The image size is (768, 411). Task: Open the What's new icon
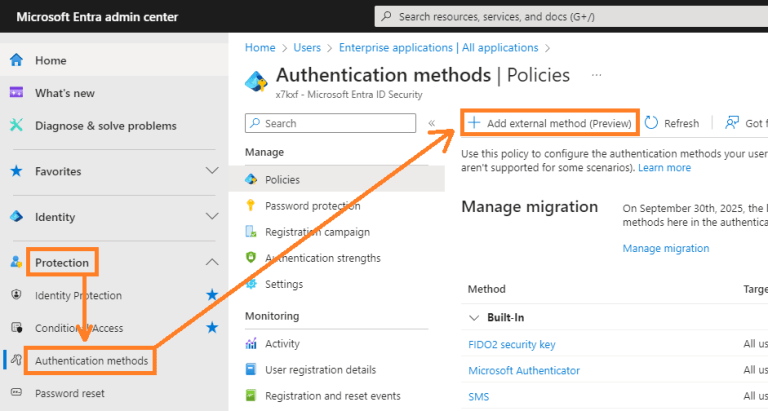click(16, 93)
